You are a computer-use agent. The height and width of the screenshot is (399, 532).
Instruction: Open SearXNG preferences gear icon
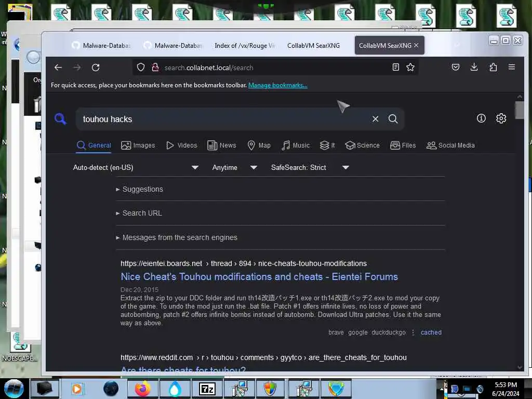[501, 118]
